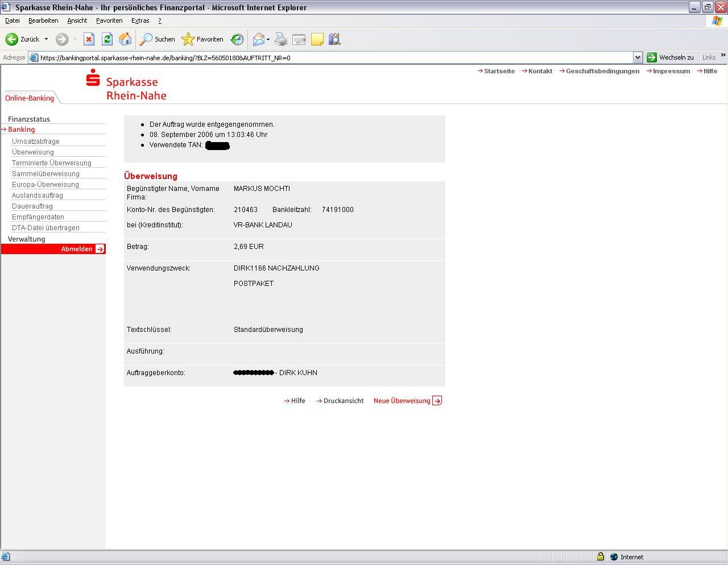This screenshot has height=565, width=728.
Task: Click the padlock security icon in status bar
Action: point(600,556)
